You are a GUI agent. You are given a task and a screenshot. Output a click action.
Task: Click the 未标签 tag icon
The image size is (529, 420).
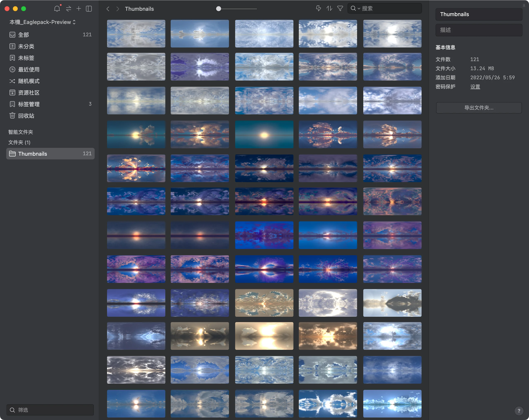12,58
